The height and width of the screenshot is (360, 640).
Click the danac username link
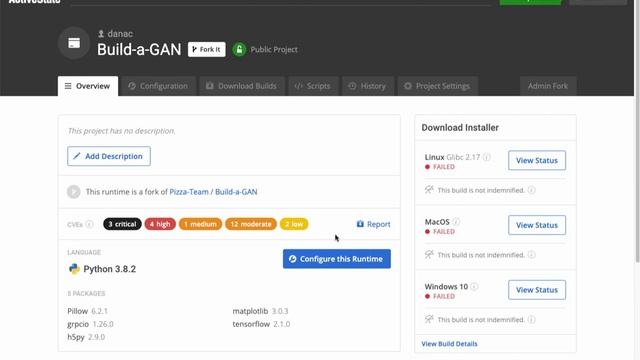click(120, 33)
